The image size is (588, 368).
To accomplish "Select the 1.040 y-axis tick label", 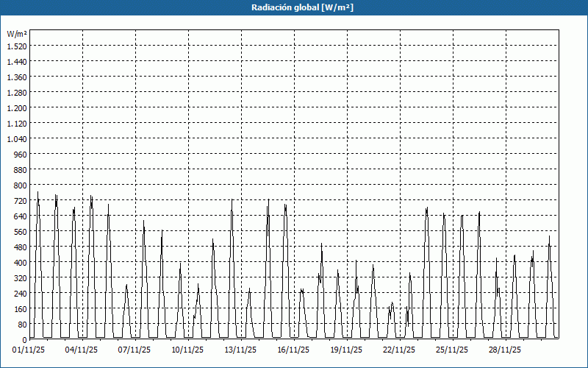I will pyautogui.click(x=16, y=138).
